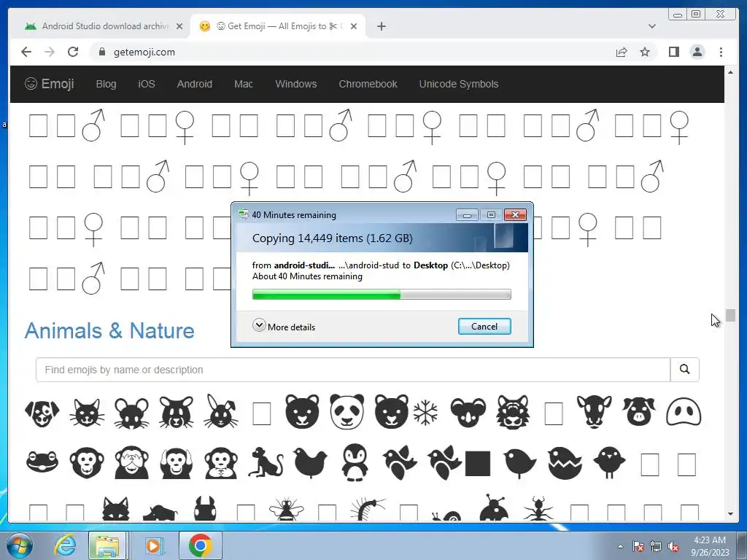This screenshot has width=747, height=560.
Task: Click the ant emoji
Action: (x=538, y=509)
